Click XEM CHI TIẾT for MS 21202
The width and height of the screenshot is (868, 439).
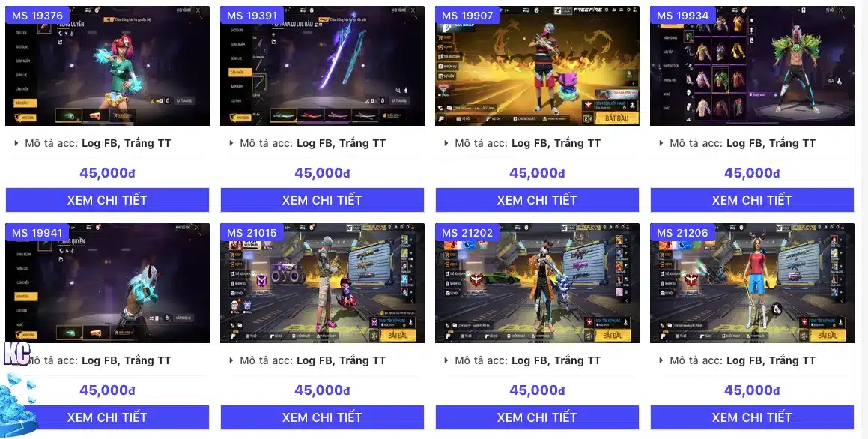pos(537,417)
